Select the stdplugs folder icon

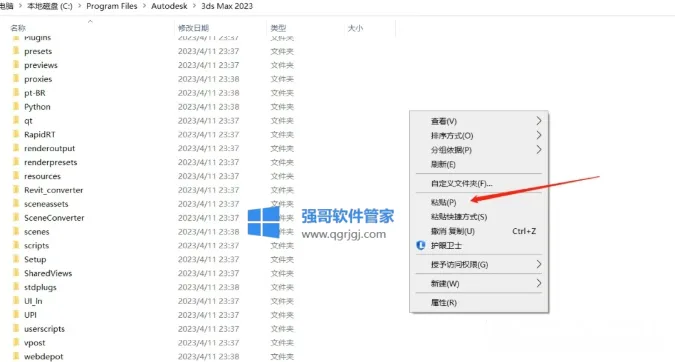(16, 287)
